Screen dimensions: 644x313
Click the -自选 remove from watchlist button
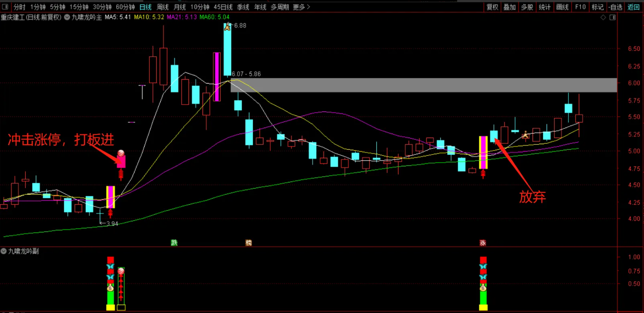click(x=615, y=7)
